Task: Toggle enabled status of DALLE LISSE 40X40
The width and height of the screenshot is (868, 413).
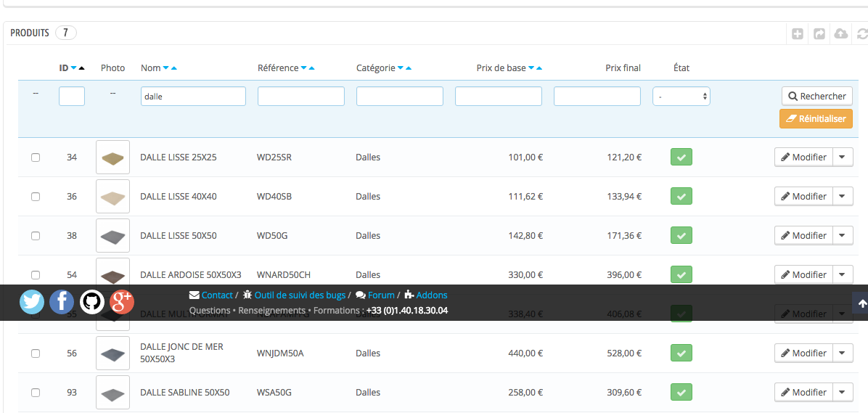Action: click(681, 197)
